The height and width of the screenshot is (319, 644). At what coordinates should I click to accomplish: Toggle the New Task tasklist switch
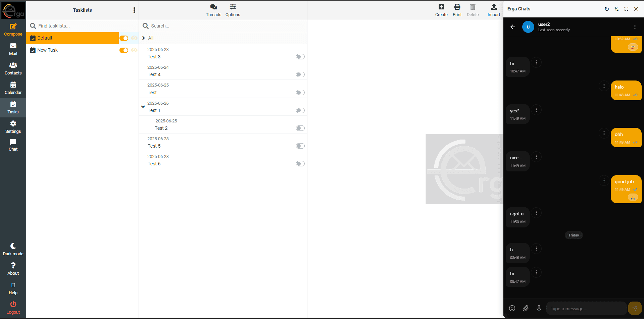coord(124,50)
